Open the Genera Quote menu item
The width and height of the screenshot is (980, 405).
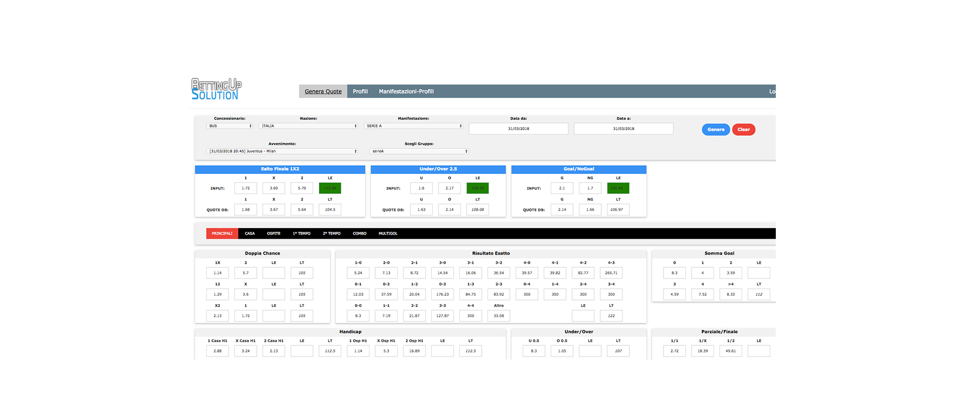pos(323,91)
